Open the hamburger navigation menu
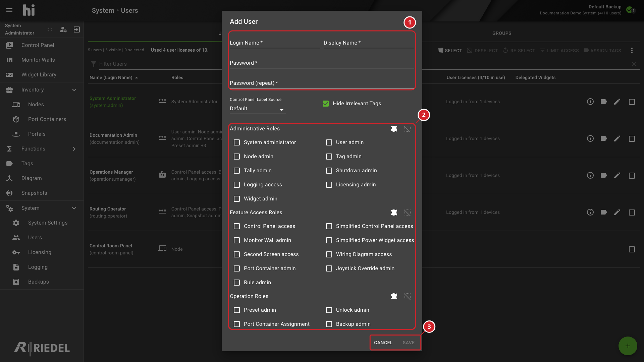644x362 pixels. tap(9, 10)
